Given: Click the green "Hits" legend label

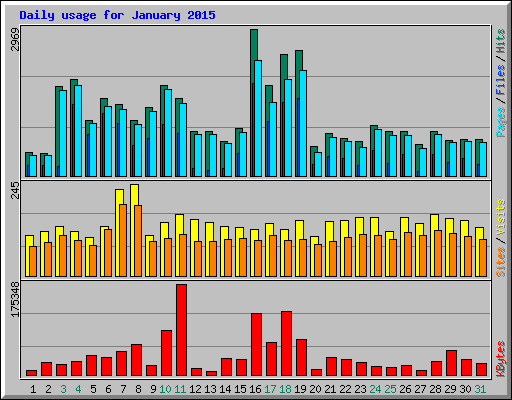Looking at the screenshot, I should (x=501, y=41).
